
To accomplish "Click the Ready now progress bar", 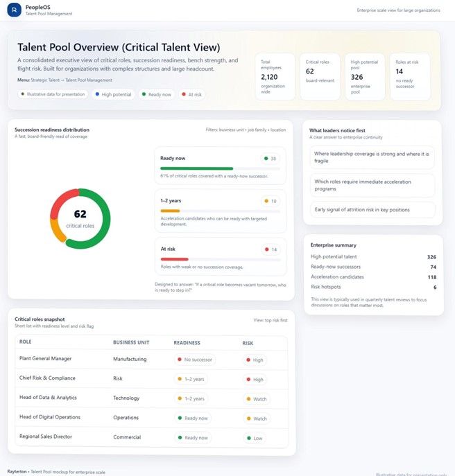I will (x=220, y=168).
